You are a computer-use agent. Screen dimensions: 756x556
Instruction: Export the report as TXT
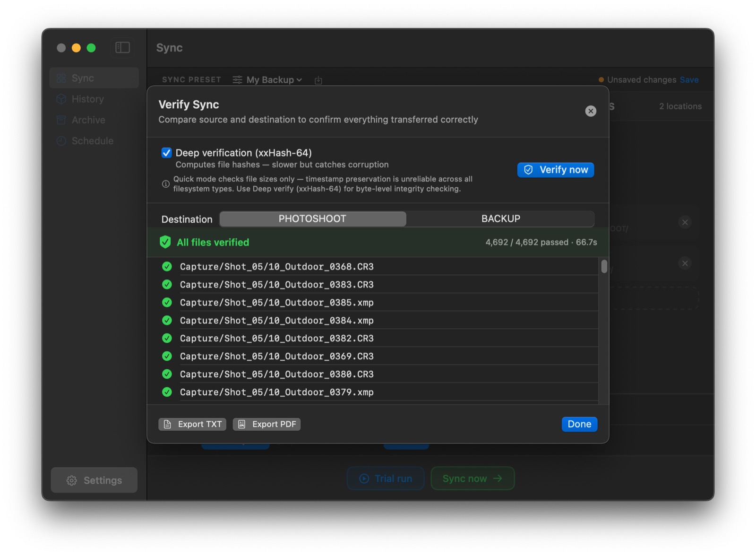click(192, 424)
